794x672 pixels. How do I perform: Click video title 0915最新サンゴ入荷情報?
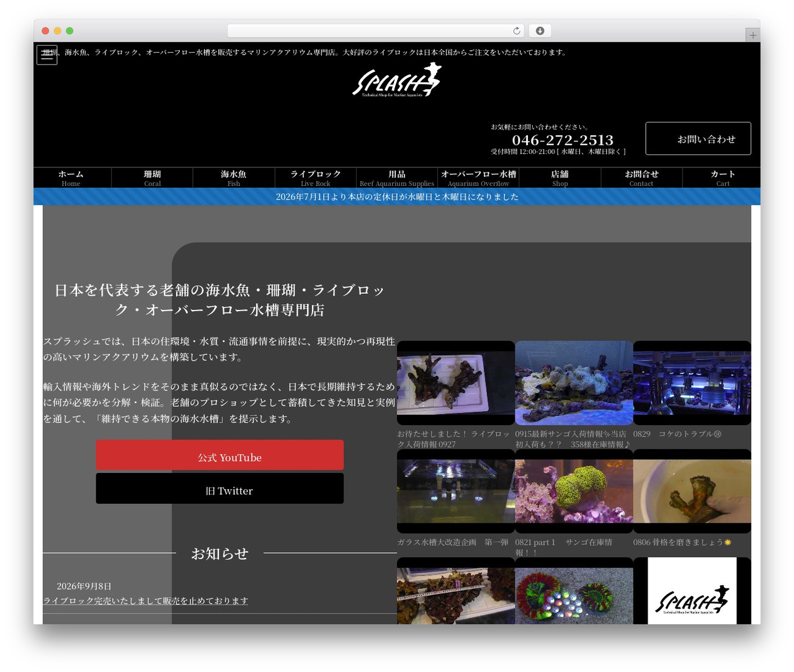point(573,439)
